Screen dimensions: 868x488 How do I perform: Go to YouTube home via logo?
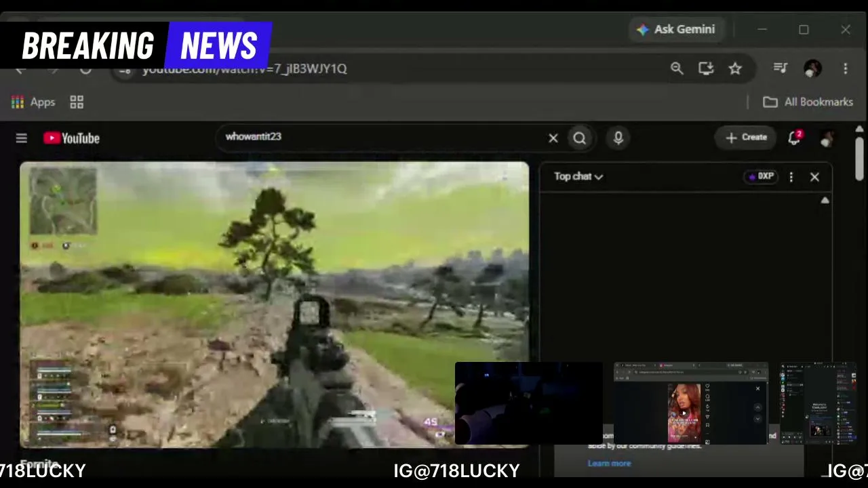tap(71, 138)
